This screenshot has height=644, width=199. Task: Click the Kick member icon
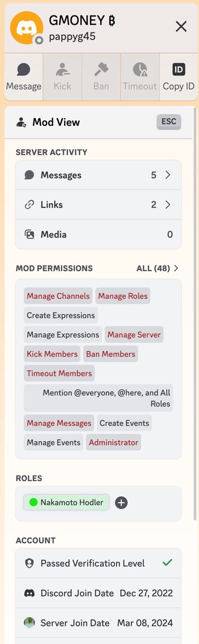[62, 69]
